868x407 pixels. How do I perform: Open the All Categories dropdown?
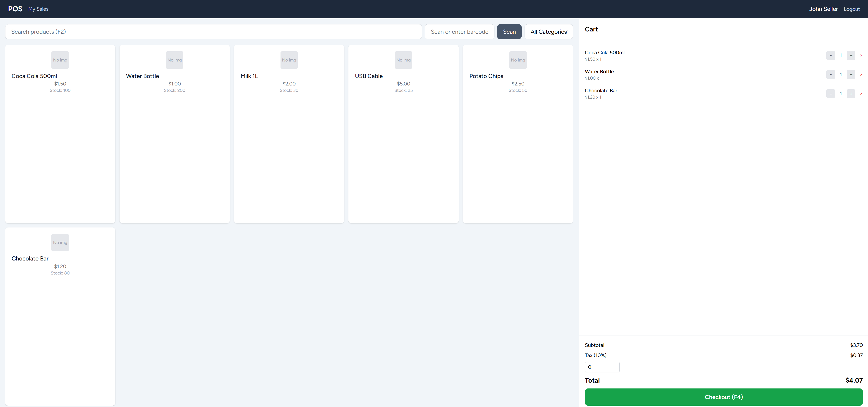pos(548,32)
